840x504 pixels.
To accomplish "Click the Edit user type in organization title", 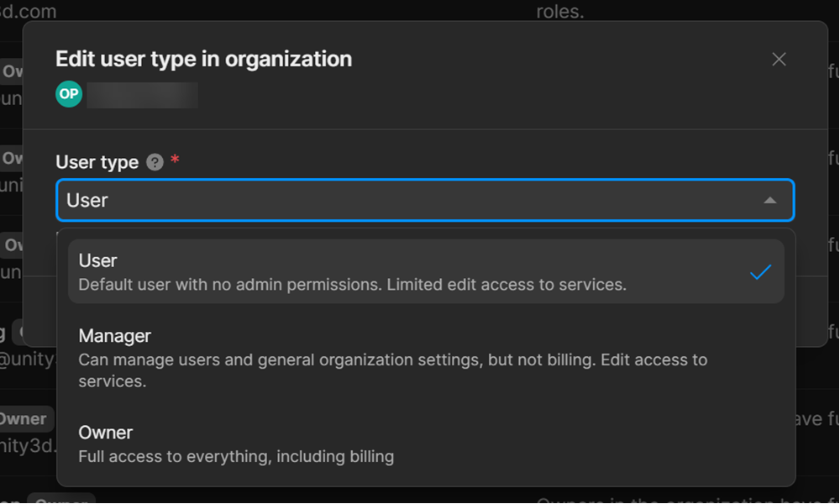I will coord(203,59).
